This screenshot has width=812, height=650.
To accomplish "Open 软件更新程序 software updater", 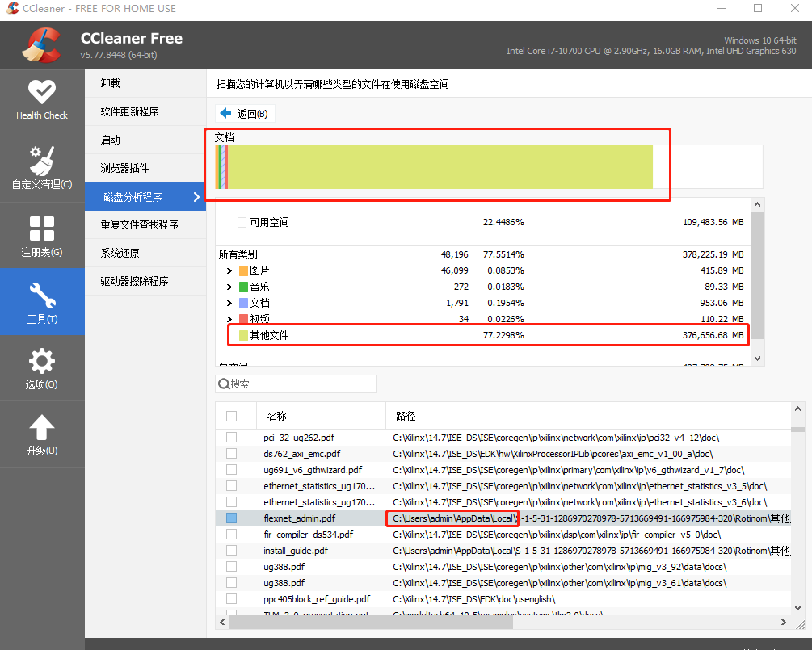I will (145, 111).
